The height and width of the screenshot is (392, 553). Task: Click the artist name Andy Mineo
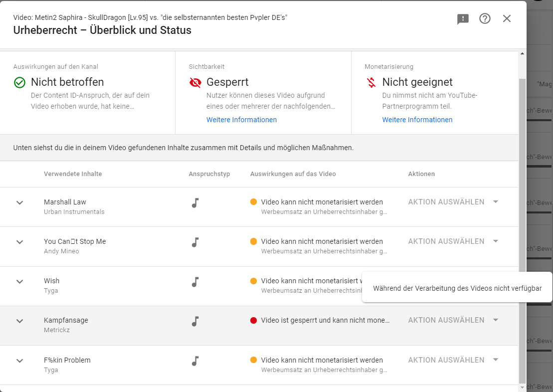coord(61,251)
